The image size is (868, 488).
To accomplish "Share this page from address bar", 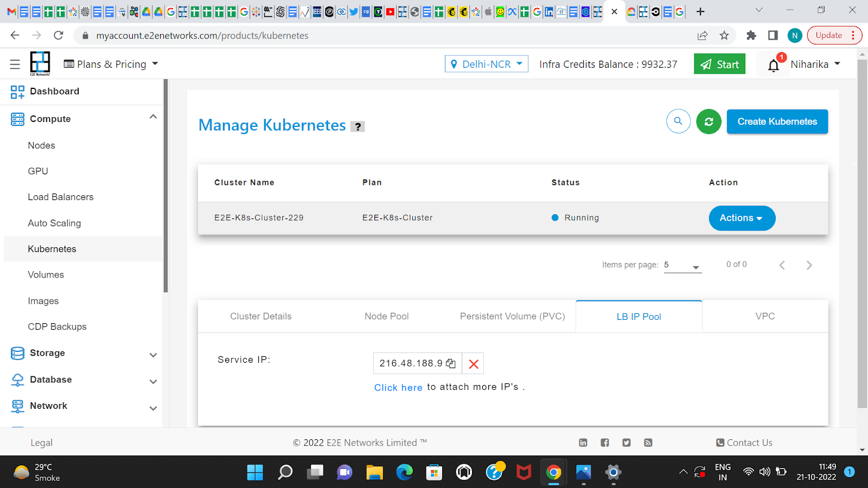I will coord(703,35).
